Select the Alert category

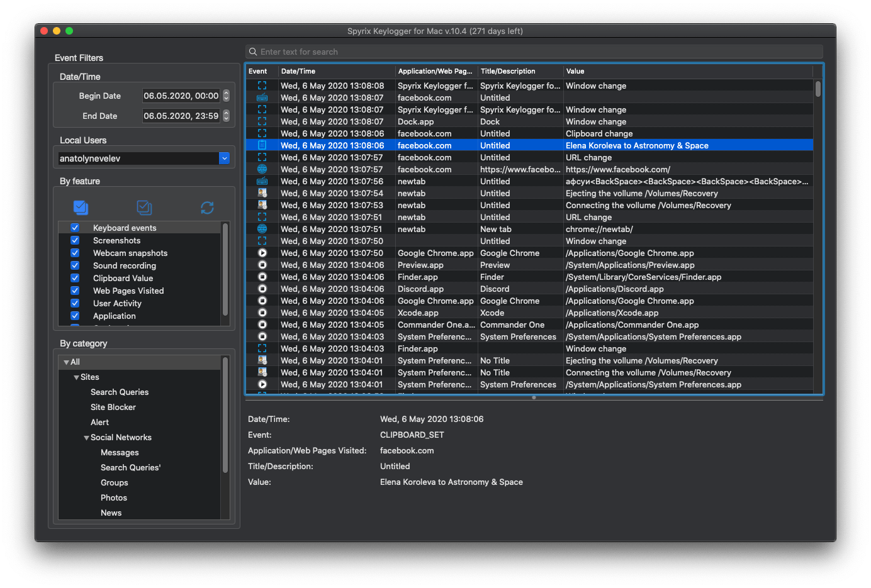[99, 422]
